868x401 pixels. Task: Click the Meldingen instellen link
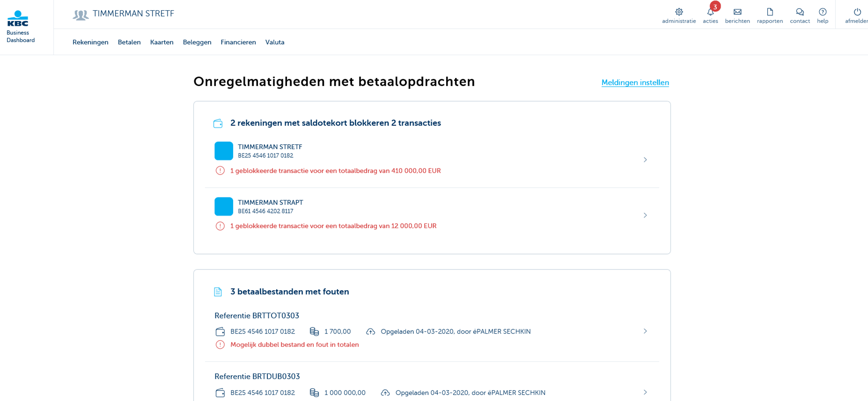pyautogui.click(x=635, y=82)
